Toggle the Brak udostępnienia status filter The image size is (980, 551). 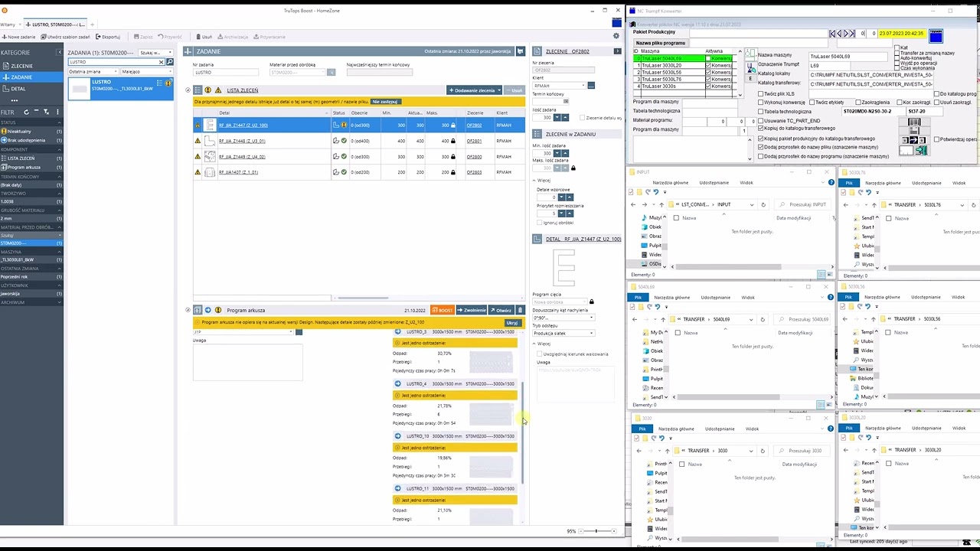coord(31,140)
